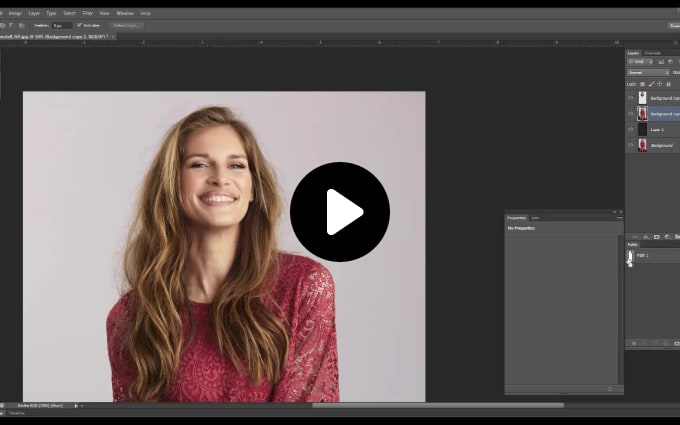Viewport: 680px width, 425px height.
Task: Select the Background layer name
Action: tap(662, 146)
